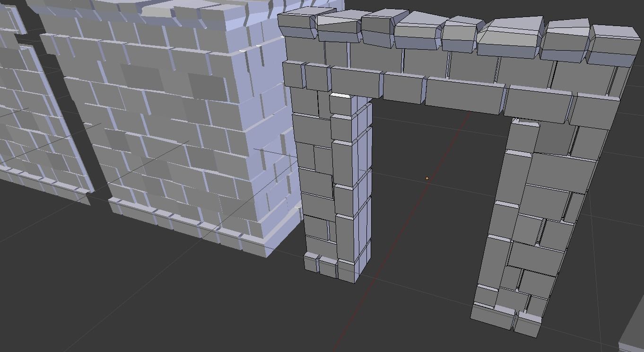Click the orange object origin dot
644x352 pixels.
427,178
